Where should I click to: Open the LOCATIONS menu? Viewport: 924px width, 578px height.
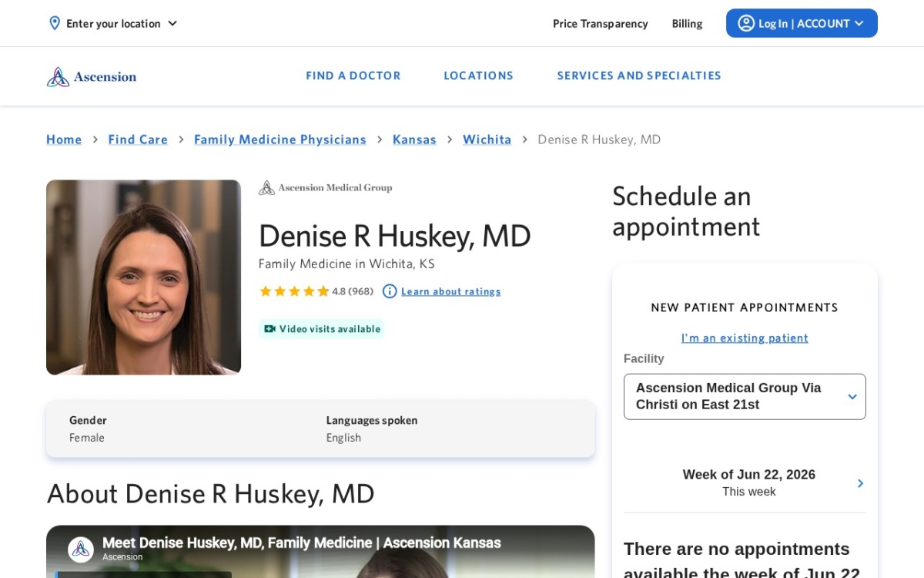point(478,76)
